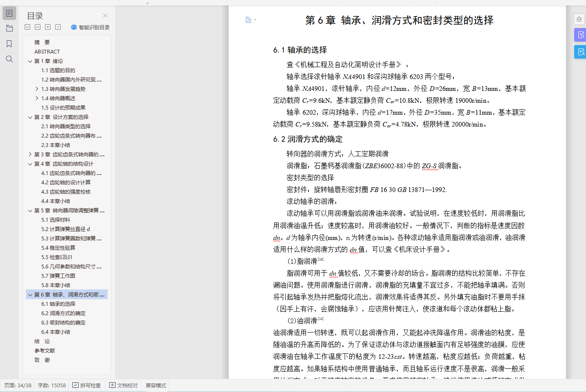Collapse the 第 2 章 设计方案的选择 node
Screen dimensions: 586x392
[30, 117]
